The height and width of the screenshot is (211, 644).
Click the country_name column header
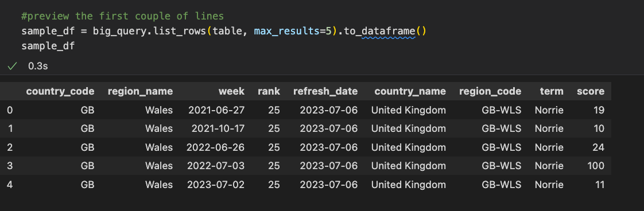pyautogui.click(x=410, y=91)
